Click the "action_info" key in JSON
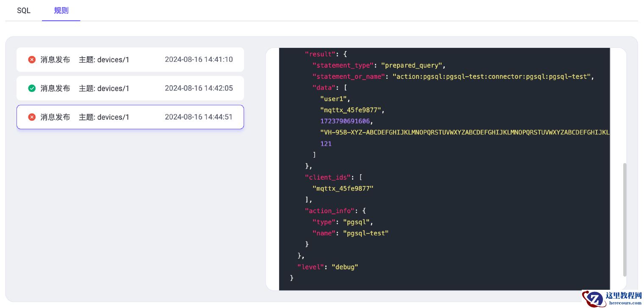644x308 pixels. [330, 211]
